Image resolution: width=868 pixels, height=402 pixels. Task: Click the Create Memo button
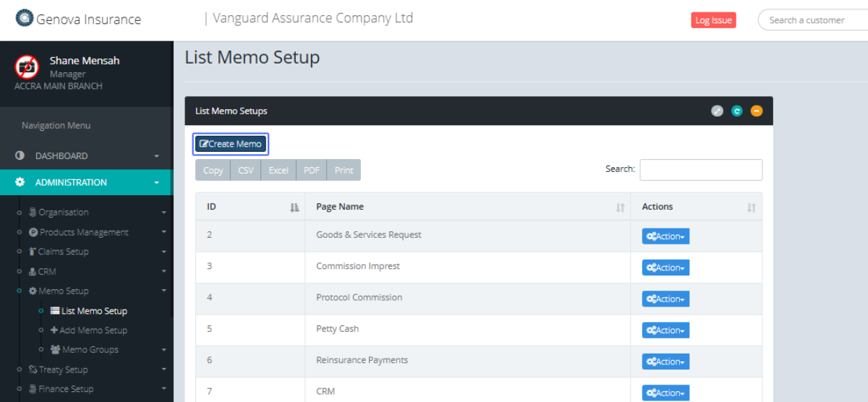pyautogui.click(x=231, y=144)
